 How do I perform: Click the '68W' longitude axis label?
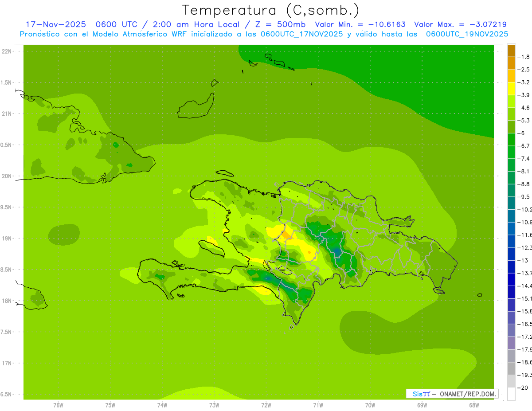tap(474, 405)
